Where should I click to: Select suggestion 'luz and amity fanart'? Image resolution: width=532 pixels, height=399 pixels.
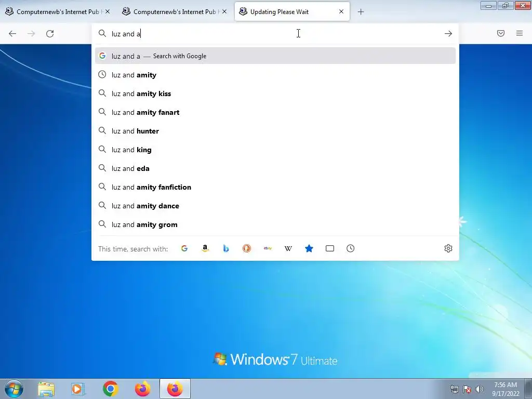tap(275, 112)
